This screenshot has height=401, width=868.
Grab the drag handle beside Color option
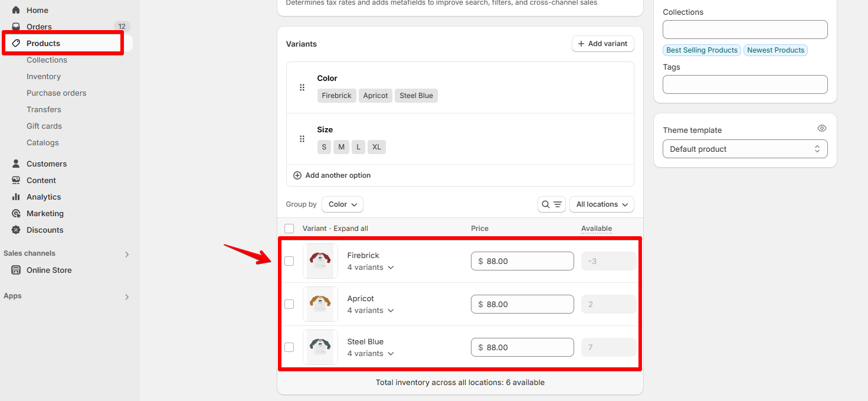pos(302,87)
